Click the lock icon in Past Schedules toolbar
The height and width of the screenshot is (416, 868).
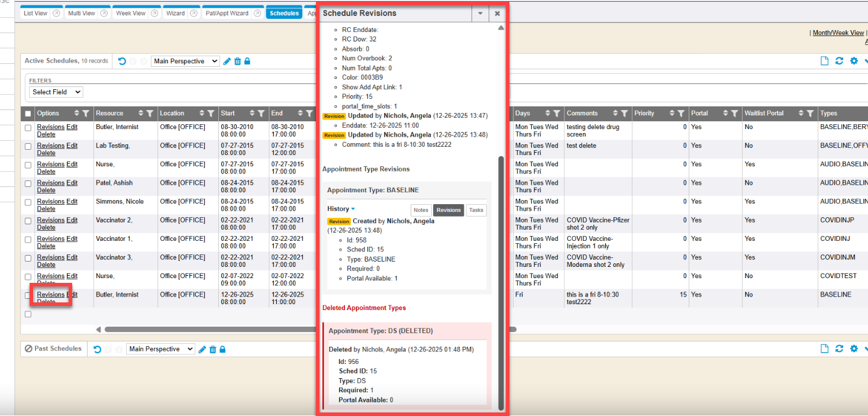tap(222, 349)
